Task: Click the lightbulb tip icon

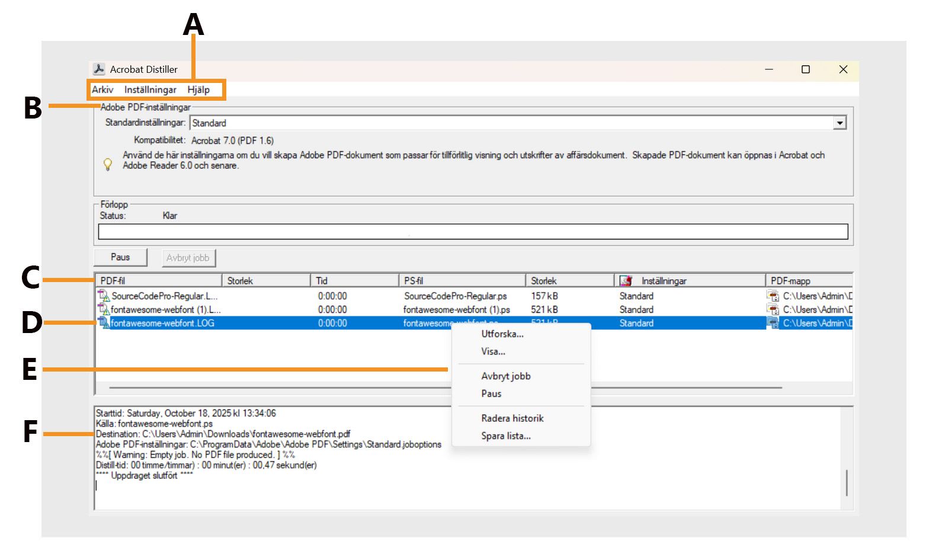Action: point(107,164)
